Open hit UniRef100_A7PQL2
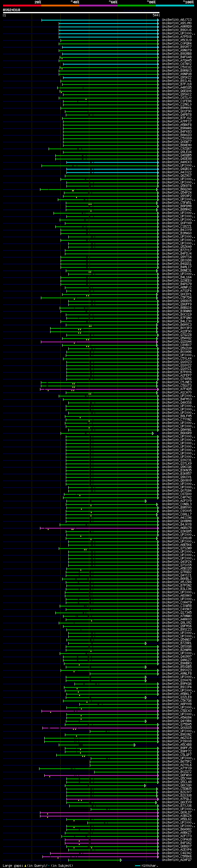This screenshot has height=868, width=197. tap(177, 799)
